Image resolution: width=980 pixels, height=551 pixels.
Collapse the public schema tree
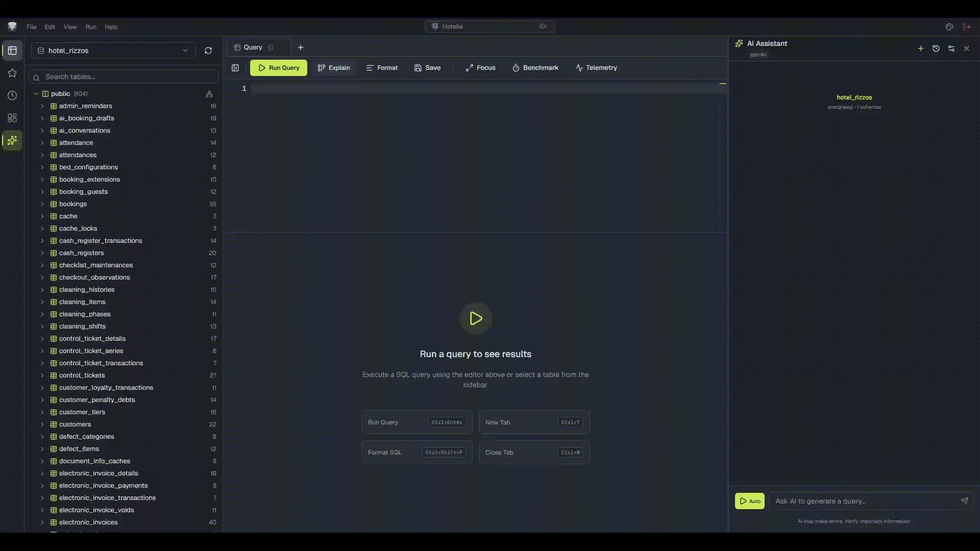click(36, 94)
